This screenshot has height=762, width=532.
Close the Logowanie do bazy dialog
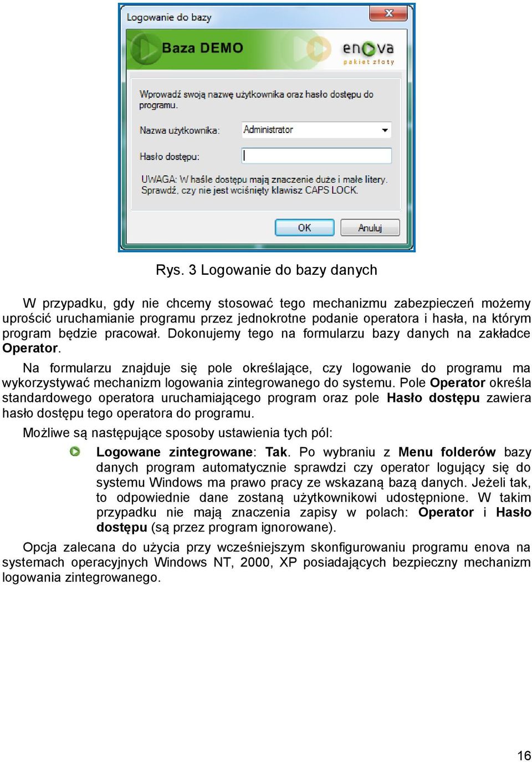pos(388,13)
